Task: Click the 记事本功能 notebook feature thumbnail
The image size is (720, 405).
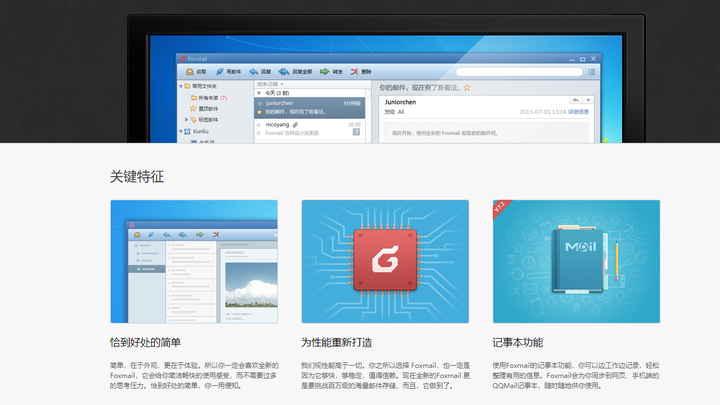Action: [576, 261]
